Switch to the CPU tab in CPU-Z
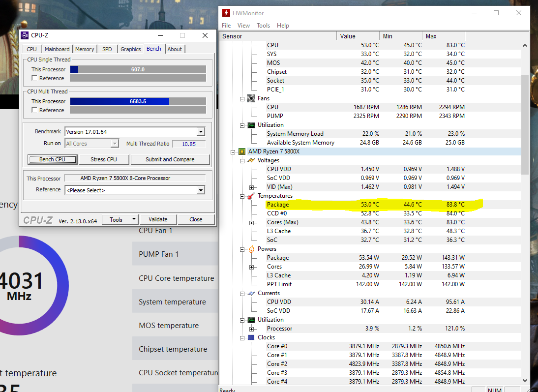Viewport: 538px width, 392px height. pos(31,49)
